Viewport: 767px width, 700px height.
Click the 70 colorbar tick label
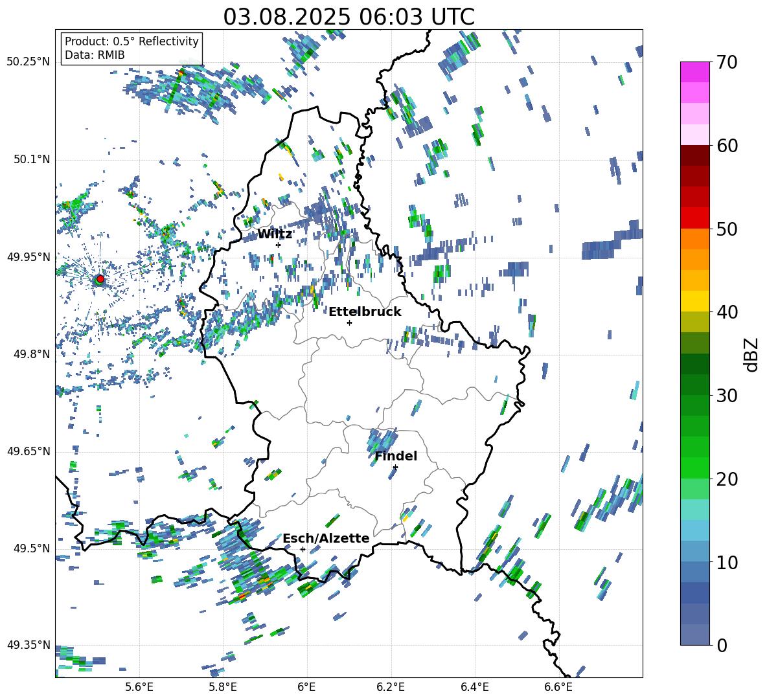tap(727, 62)
